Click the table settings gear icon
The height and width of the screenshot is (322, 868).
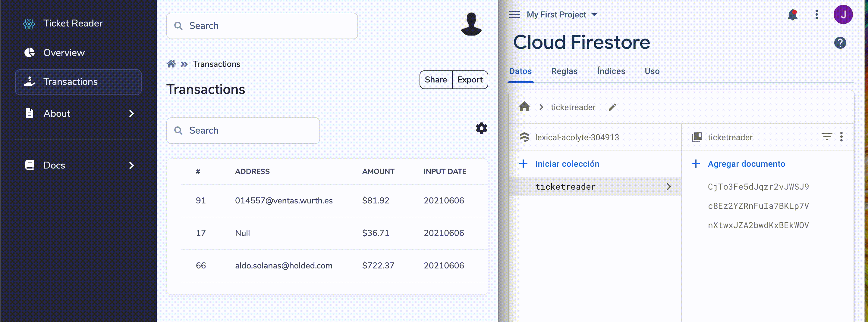[481, 128]
